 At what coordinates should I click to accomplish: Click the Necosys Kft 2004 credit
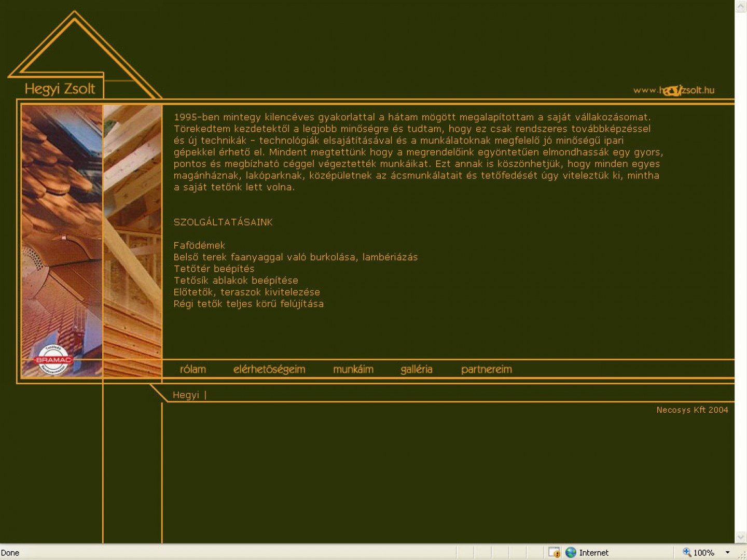[692, 410]
